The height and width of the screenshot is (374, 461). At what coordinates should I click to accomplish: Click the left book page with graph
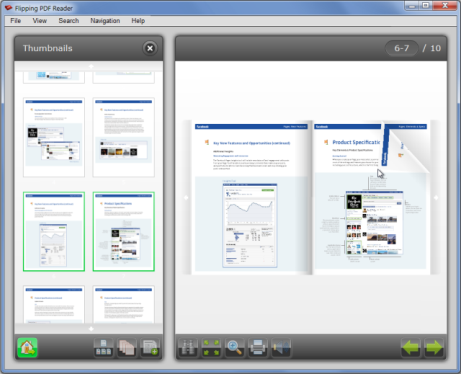point(252,197)
